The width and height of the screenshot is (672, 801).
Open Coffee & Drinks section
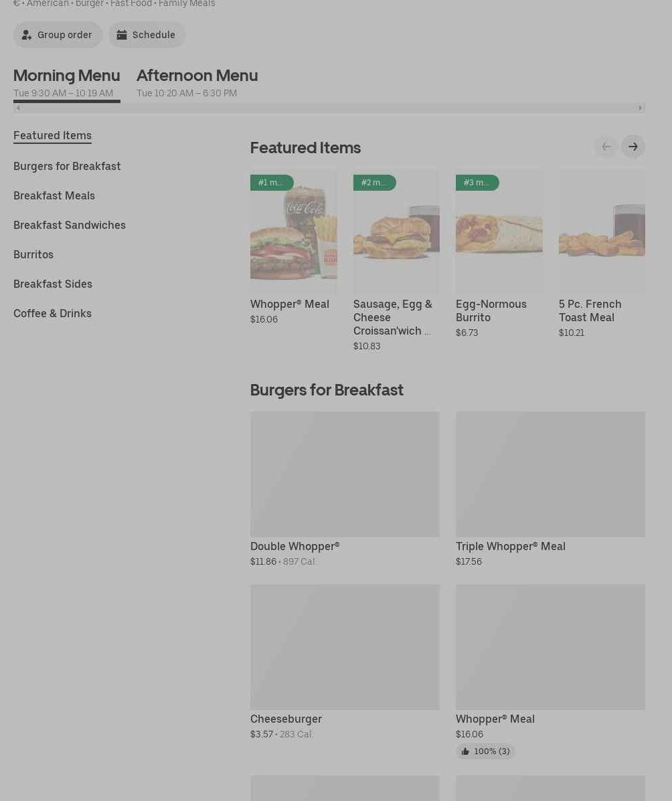click(x=52, y=313)
